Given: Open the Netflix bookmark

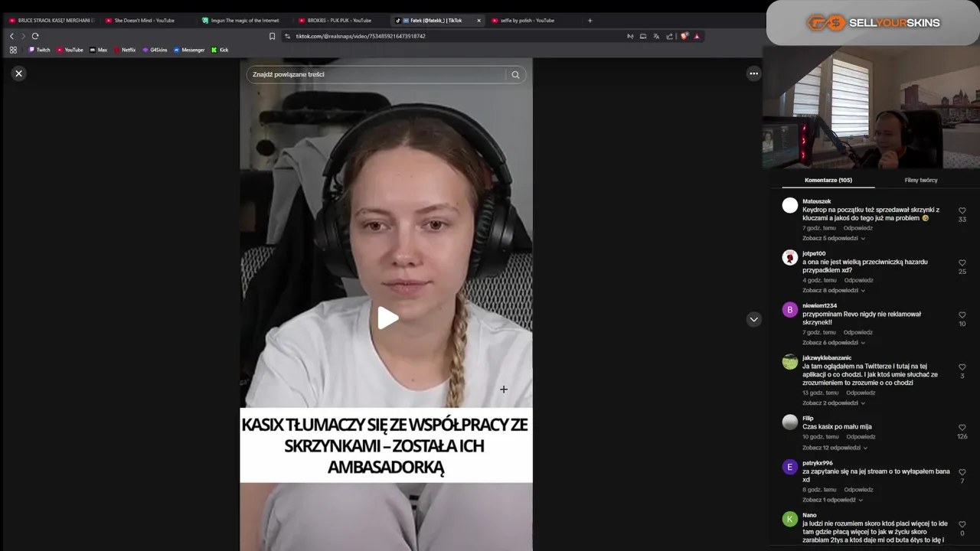Looking at the screenshot, I should click(x=125, y=50).
